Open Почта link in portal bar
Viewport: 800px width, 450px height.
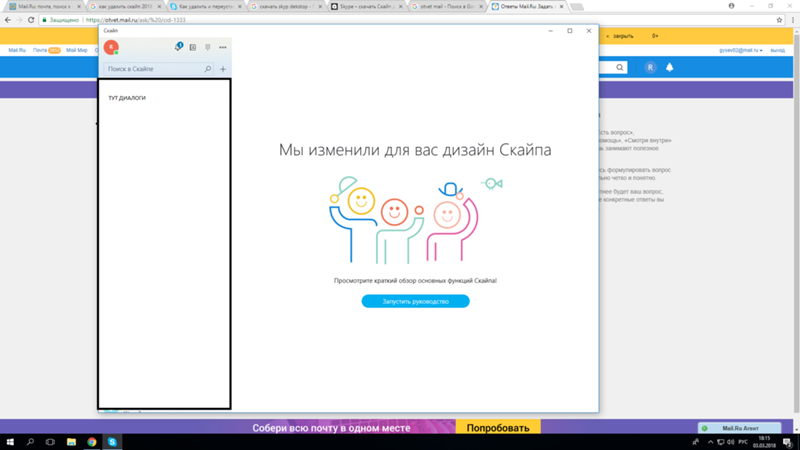click(40, 50)
